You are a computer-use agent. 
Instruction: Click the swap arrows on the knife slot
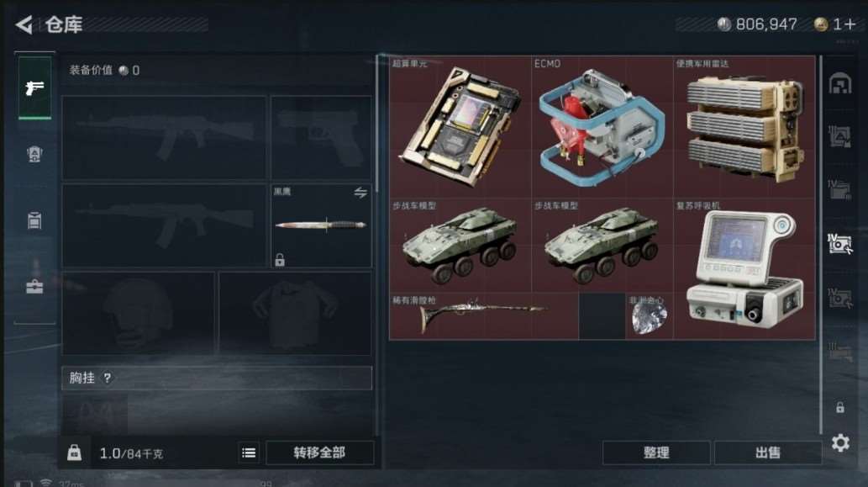click(360, 193)
